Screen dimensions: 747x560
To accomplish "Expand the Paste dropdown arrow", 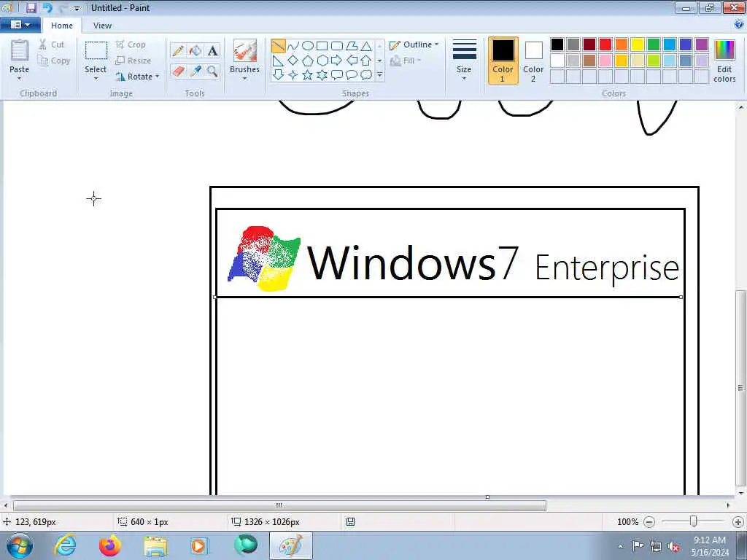I will pyautogui.click(x=19, y=79).
